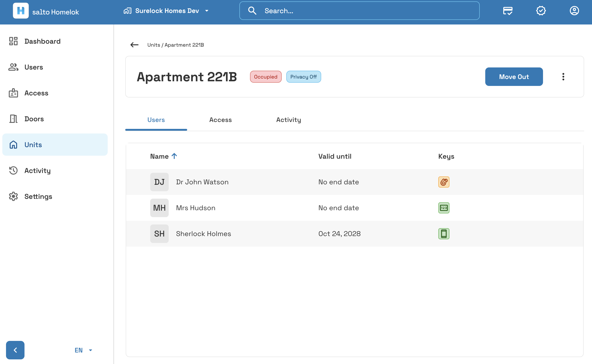The image size is (592, 364).
Task: Select the Sherlock Holmes user row
Action: 354,234
